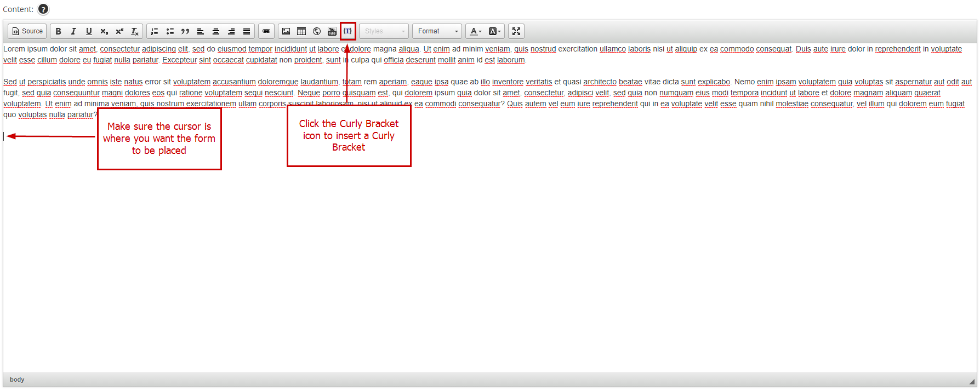Image resolution: width=980 pixels, height=391 pixels.
Task: Click the editor resize handle corner
Action: [972, 382]
